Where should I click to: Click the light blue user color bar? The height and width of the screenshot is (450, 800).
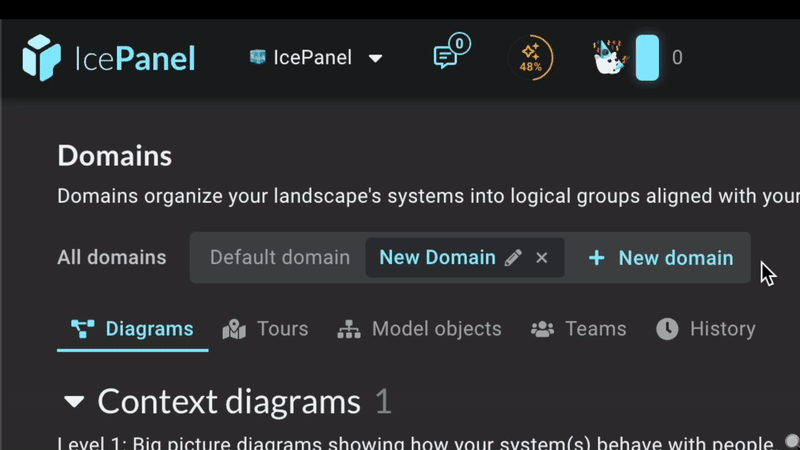coord(647,58)
